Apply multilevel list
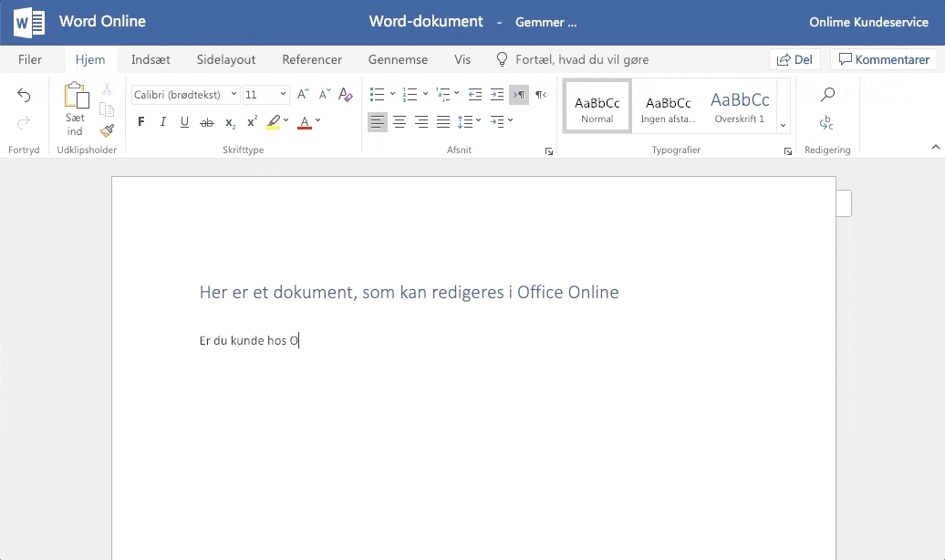The image size is (945, 560). (443, 94)
